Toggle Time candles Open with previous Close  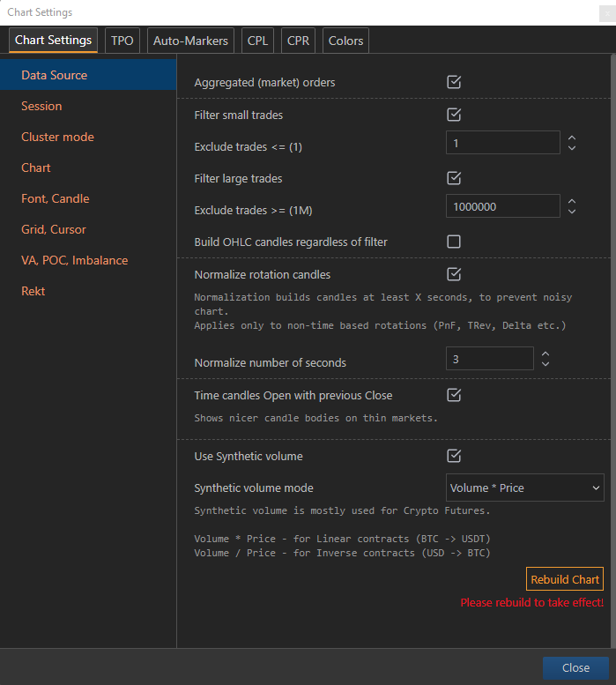[454, 395]
